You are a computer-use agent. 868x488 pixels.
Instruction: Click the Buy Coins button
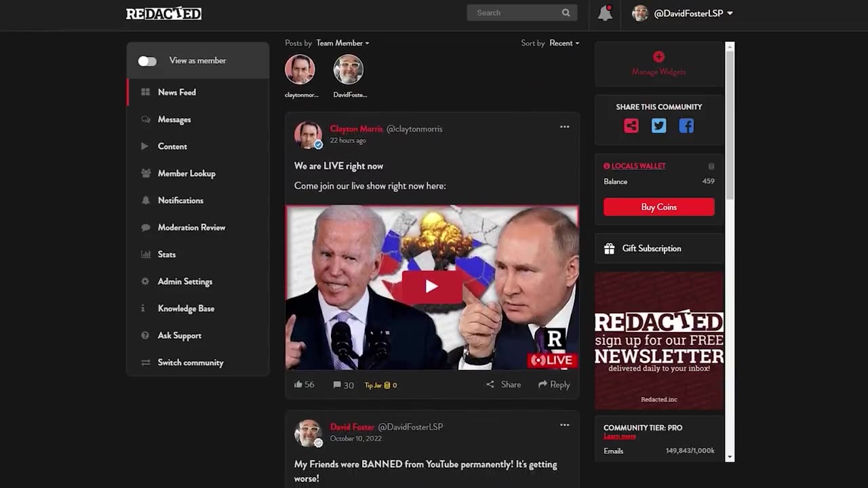[x=658, y=207]
